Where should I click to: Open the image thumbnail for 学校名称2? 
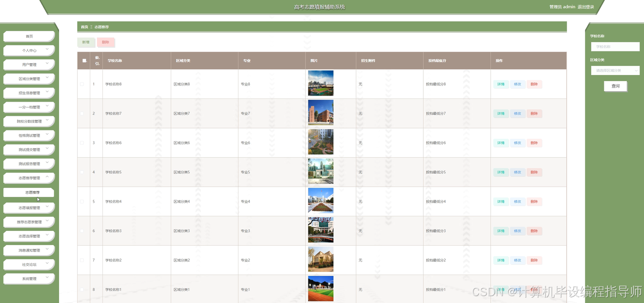pos(321,259)
